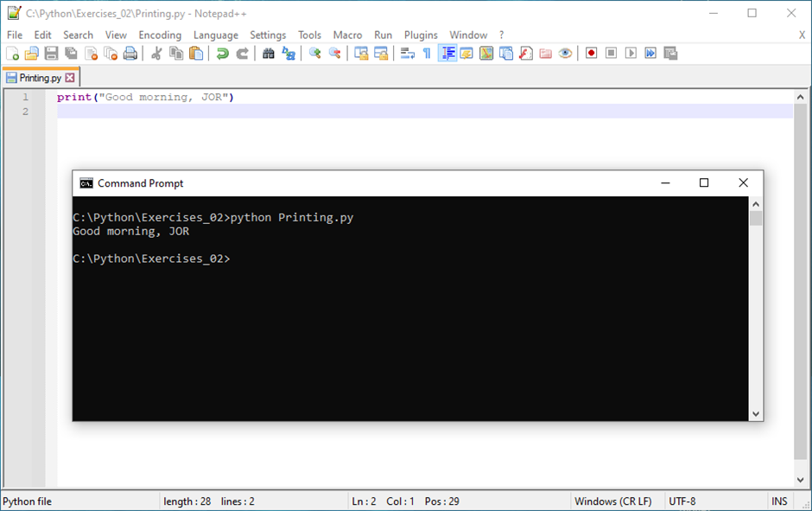
Task: Select the Printing.py document tab
Action: click(x=40, y=78)
